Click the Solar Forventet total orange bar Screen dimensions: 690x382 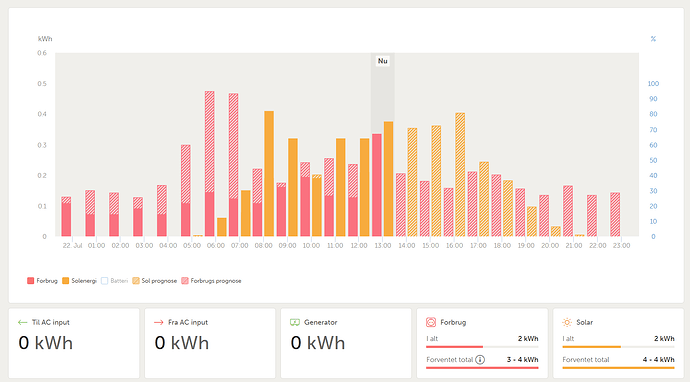tap(618, 368)
